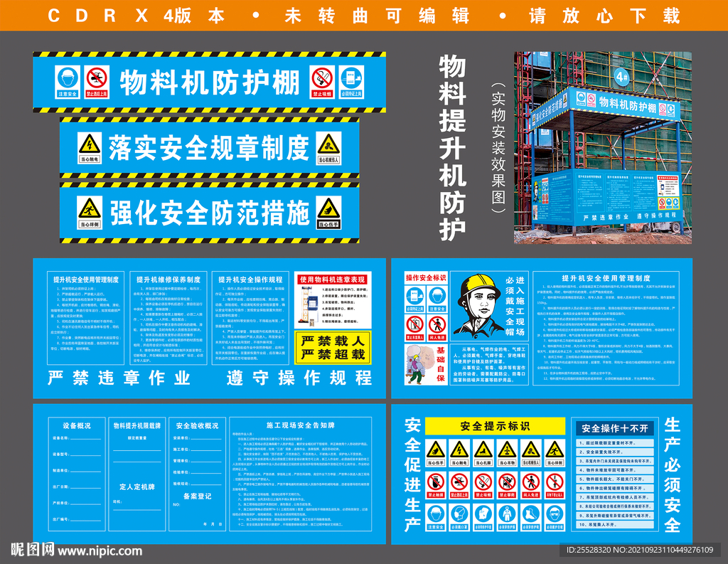Click the 物料提升机限载牌 heading
728x564 pixels.
137,425
